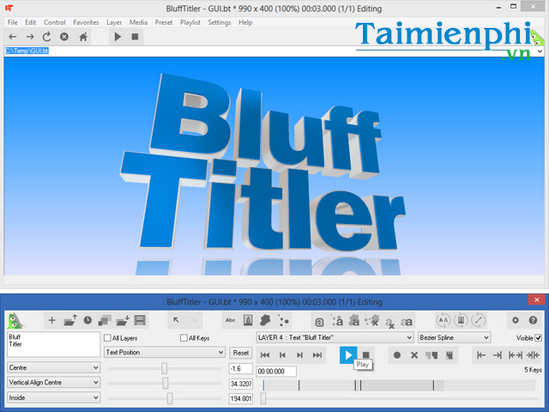Click the inward arrows compress icon

[x=533, y=355]
